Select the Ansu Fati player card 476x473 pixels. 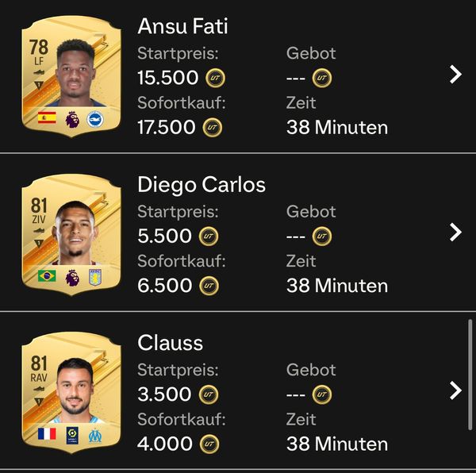(71, 76)
